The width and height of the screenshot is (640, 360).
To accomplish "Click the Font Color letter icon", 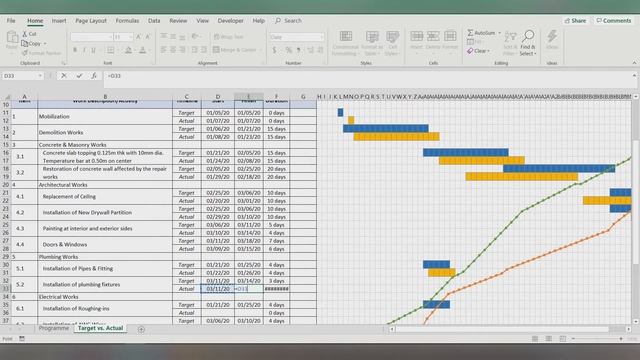I will click(x=142, y=50).
